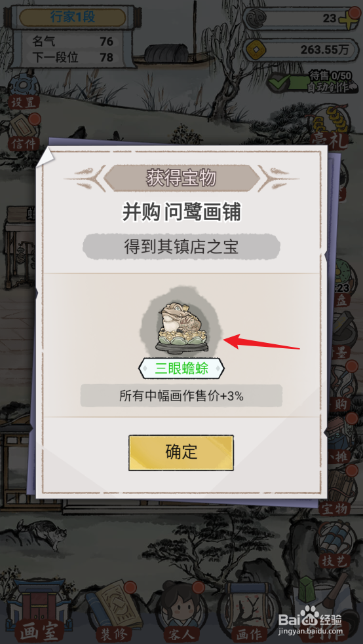Tap the 获得宝物 dialog header
This screenshot has height=644, width=363.
pyautogui.click(x=181, y=178)
